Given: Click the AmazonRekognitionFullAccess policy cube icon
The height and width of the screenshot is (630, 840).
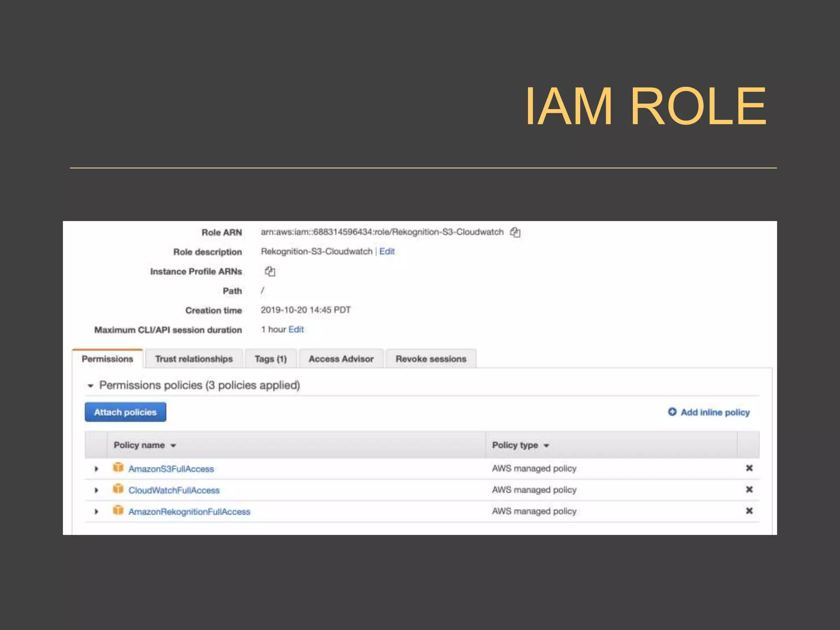Looking at the screenshot, I should click(x=118, y=510).
